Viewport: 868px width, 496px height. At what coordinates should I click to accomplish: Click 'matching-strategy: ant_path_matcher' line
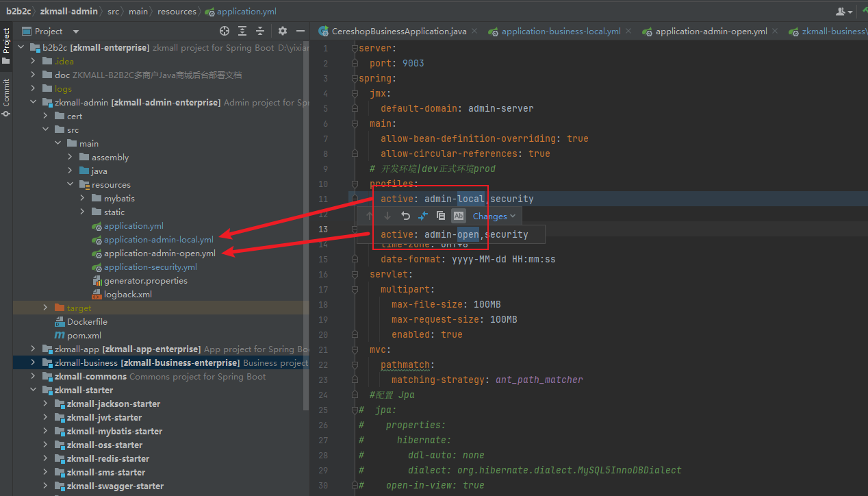(487, 380)
